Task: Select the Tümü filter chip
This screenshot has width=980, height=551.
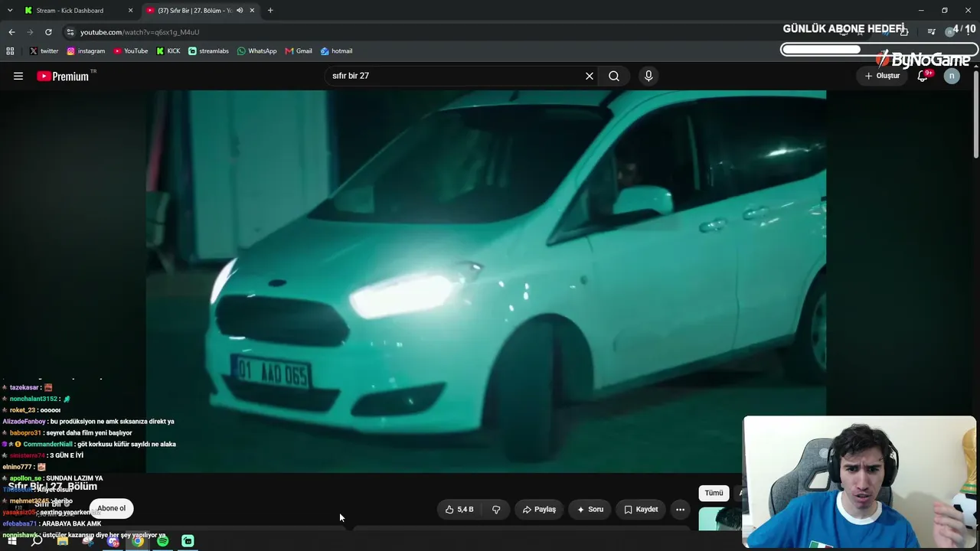Action: tap(714, 493)
